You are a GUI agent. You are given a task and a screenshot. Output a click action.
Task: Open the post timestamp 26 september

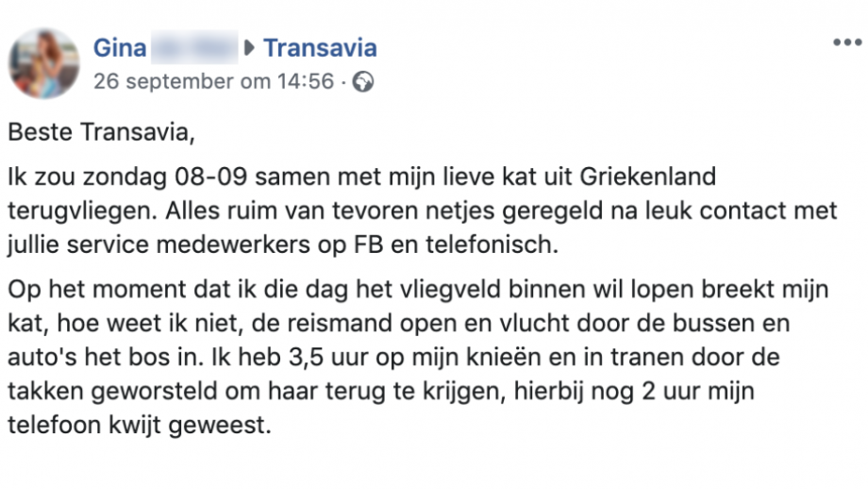[213, 81]
